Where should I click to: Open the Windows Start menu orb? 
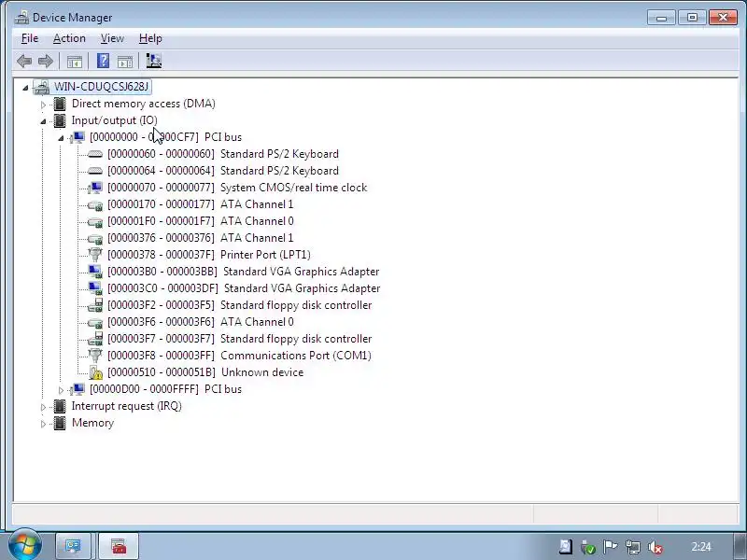25,545
